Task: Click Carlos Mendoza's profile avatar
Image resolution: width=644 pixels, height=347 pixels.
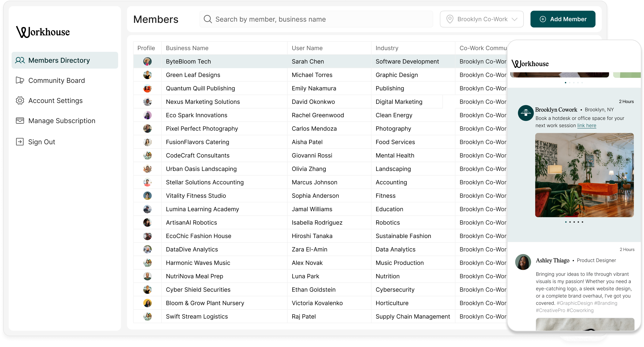Action: (147, 128)
